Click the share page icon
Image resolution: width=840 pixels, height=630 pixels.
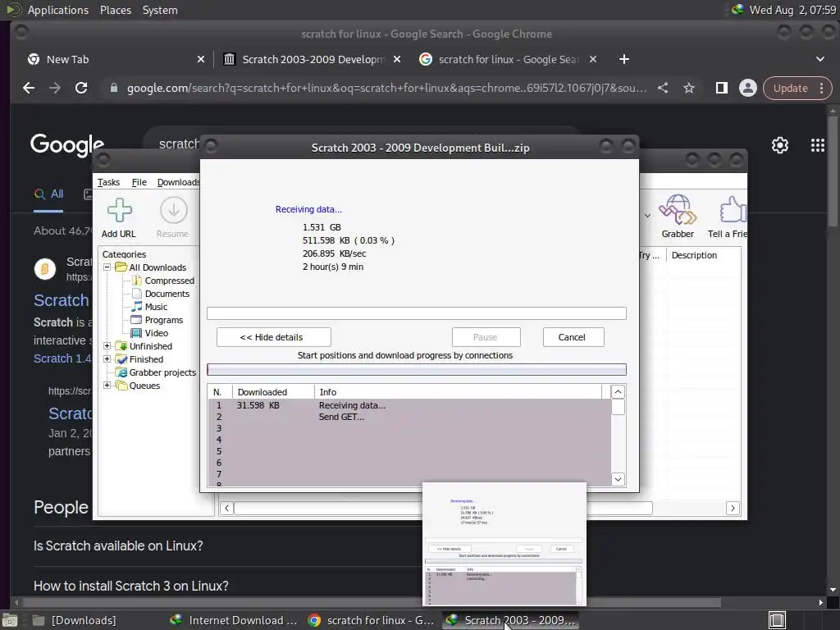click(663, 88)
